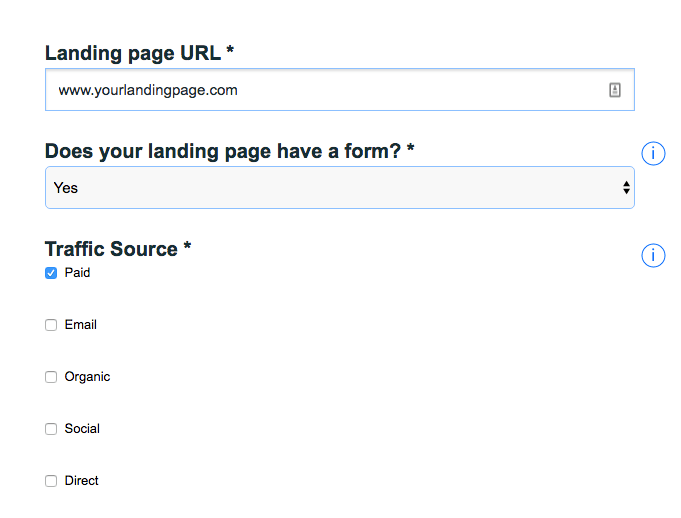This screenshot has height=518, width=681.
Task: Click the 'Organic' option label text
Action: click(x=87, y=377)
